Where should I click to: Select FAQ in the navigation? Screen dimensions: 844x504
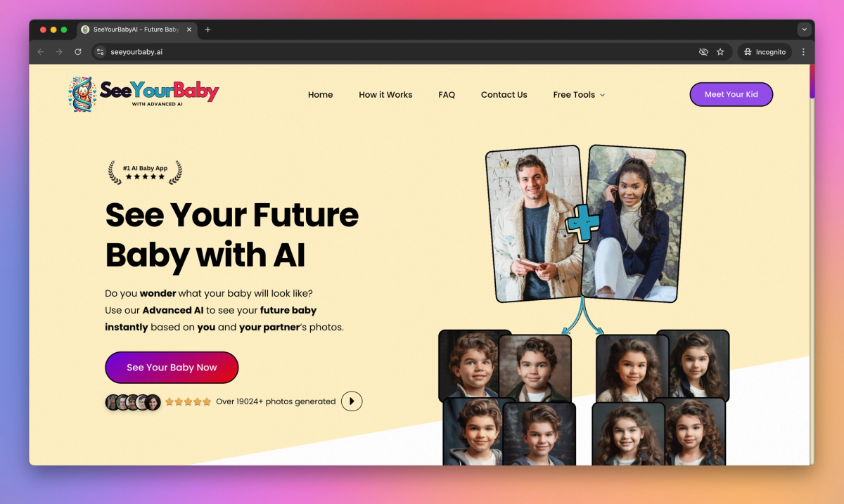447,95
